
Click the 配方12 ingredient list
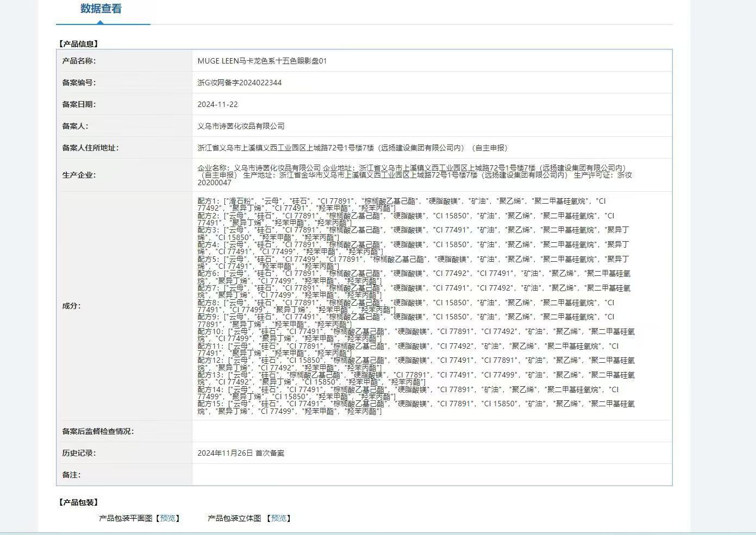click(416, 364)
